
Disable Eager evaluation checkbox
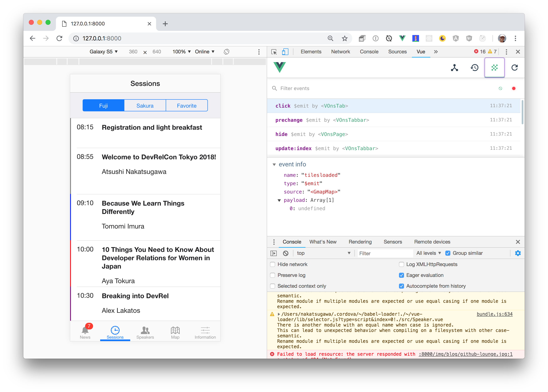point(401,275)
